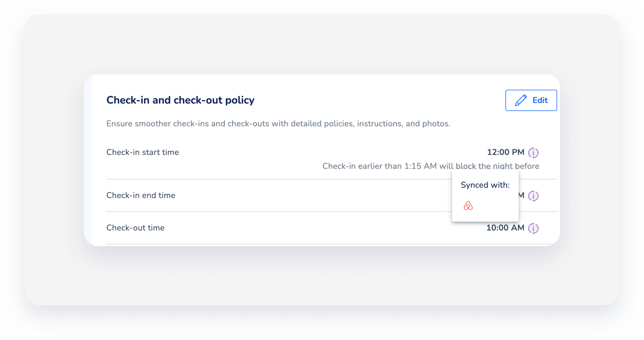
Task: Click the Check-in end time row
Action: [x=331, y=195]
